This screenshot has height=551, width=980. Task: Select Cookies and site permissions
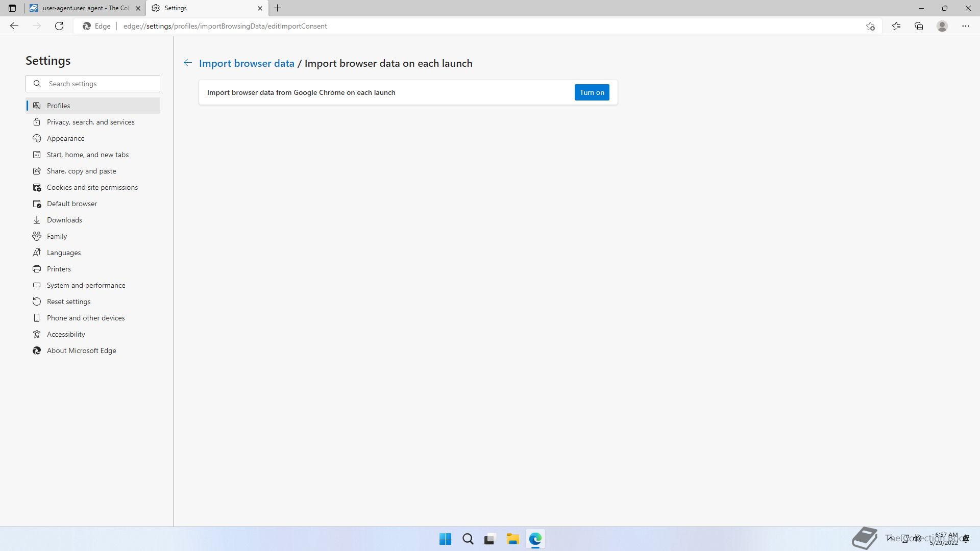click(92, 187)
